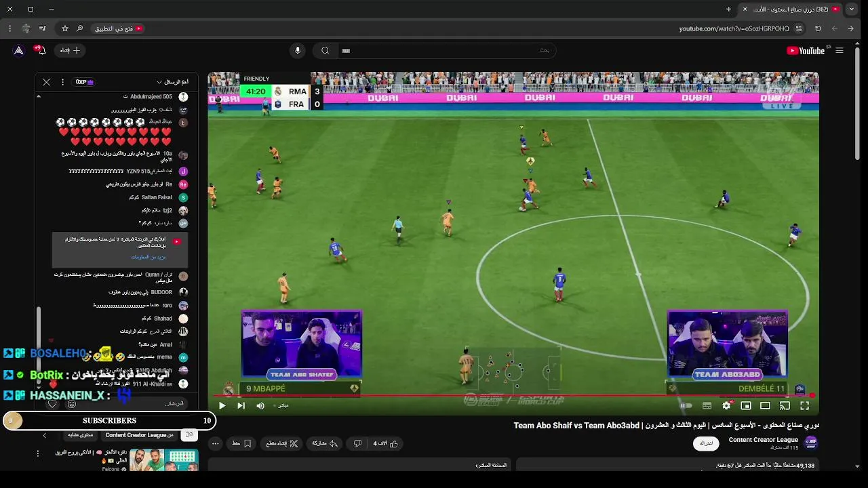This screenshot has width=868, height=488.
Task: Save the video with bookmark button
Action: pos(241,444)
